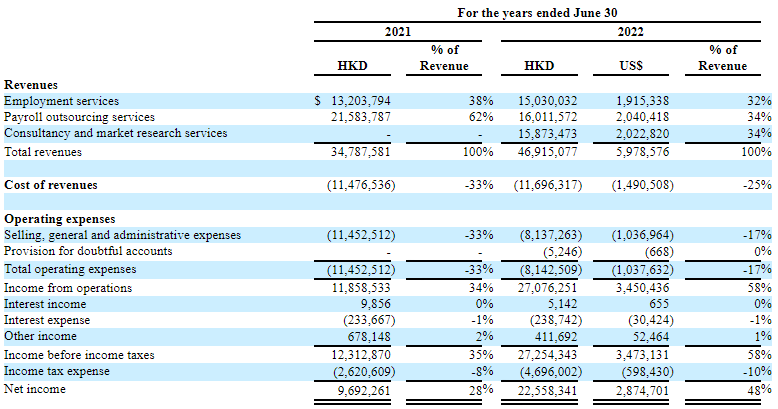Select US$ pre-tax income 3,473,131

click(643, 355)
